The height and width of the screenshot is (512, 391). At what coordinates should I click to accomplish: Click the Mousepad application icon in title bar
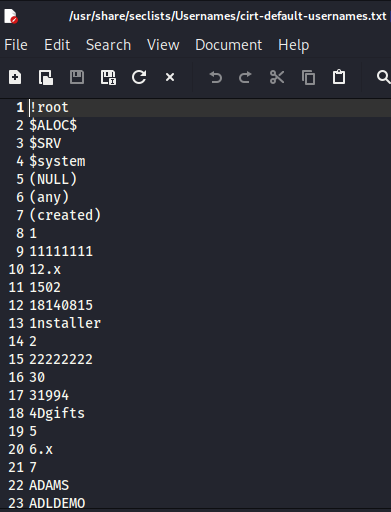(11, 16)
